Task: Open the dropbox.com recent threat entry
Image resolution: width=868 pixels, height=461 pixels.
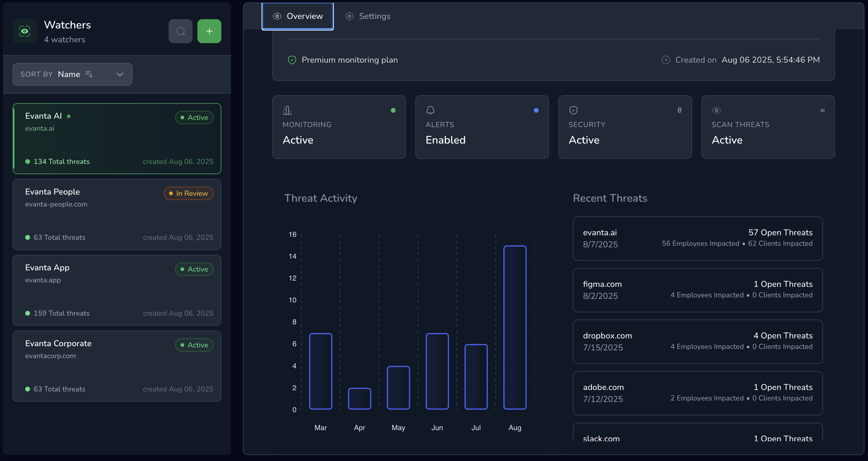Action: [x=698, y=341]
